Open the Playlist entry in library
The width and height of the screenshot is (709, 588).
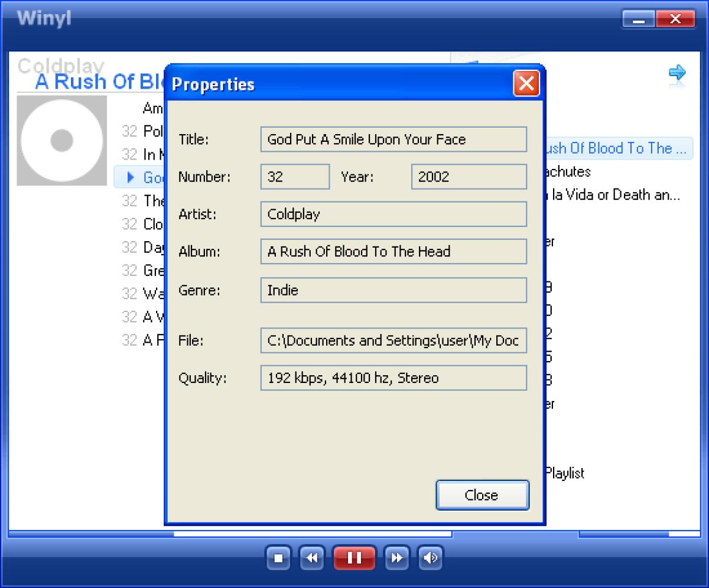[564, 473]
